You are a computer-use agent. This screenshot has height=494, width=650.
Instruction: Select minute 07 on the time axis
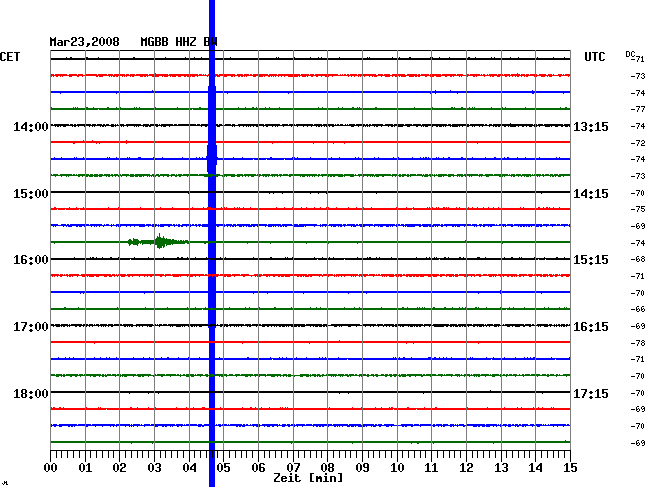click(x=293, y=468)
